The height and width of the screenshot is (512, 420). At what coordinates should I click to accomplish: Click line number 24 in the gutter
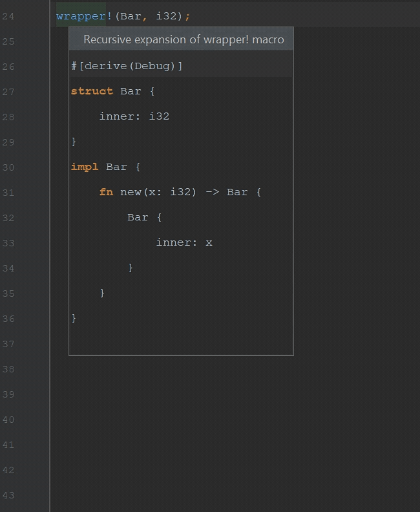click(8, 16)
